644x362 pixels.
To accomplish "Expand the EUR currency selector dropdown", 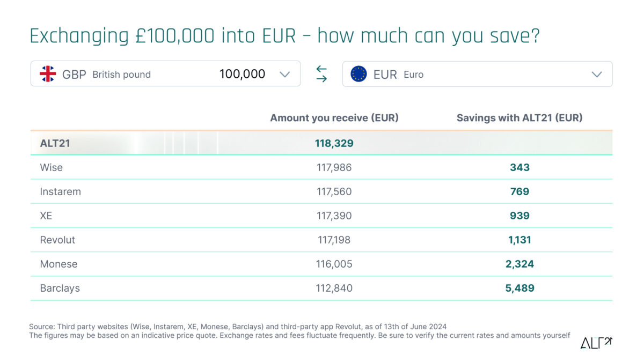I will 597,74.
